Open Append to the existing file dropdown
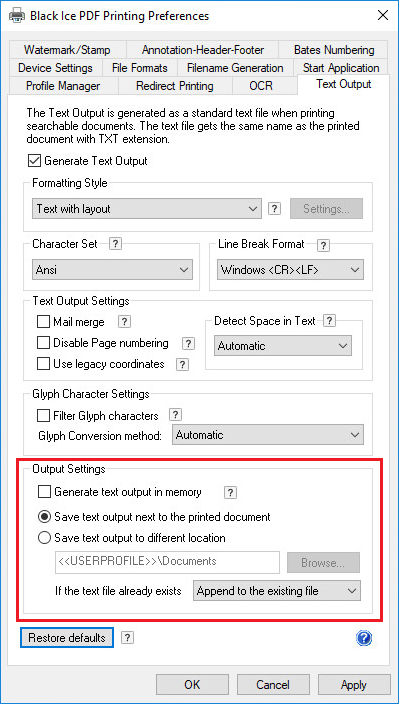 [x=276, y=591]
